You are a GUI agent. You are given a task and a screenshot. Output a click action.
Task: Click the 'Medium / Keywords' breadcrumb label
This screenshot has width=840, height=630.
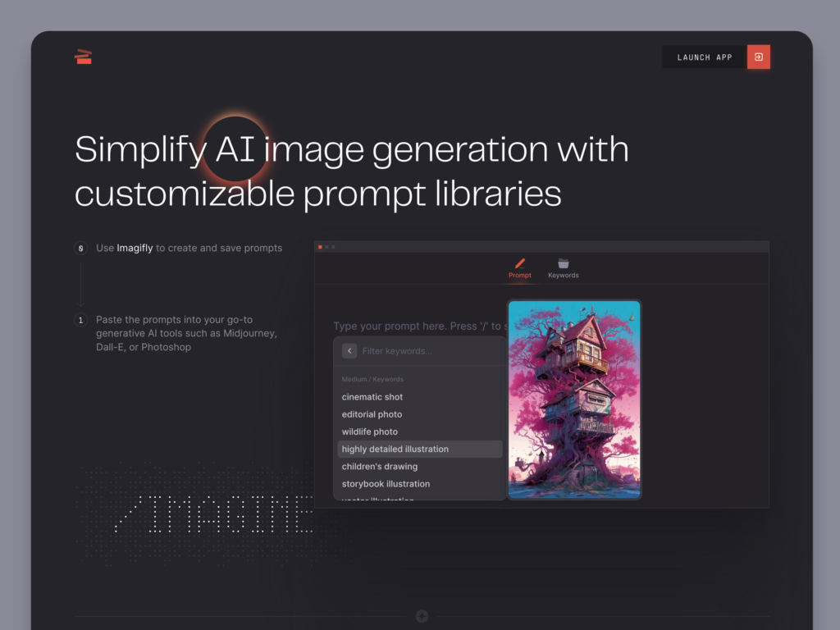click(x=372, y=379)
